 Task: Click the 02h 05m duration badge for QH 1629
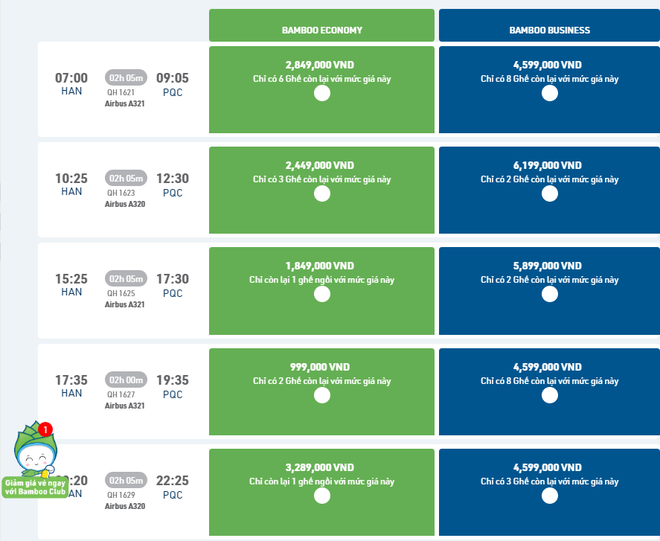click(126, 480)
